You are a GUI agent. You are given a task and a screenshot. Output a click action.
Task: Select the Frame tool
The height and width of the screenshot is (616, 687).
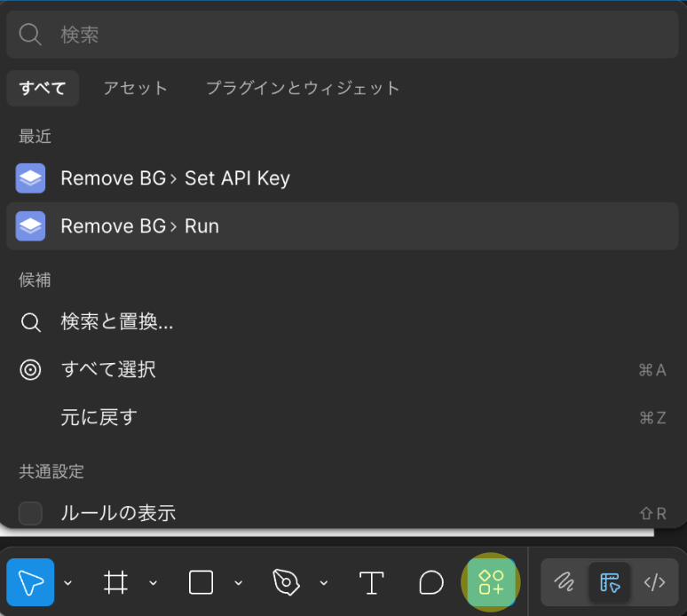115,582
